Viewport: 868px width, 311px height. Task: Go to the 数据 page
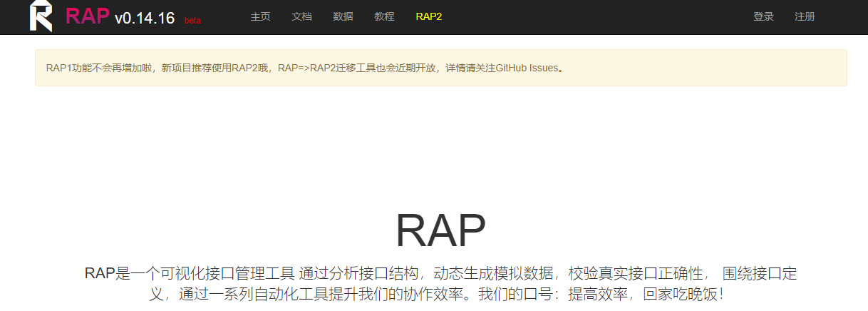(343, 16)
